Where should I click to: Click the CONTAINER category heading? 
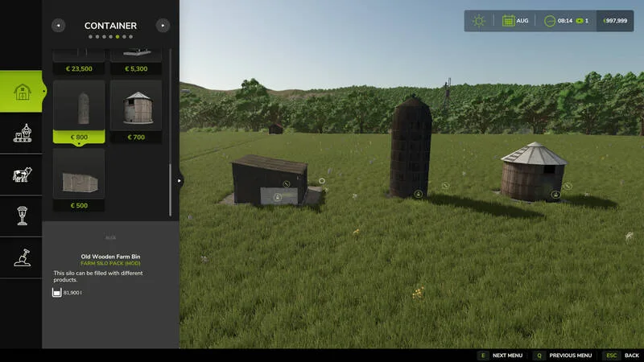point(110,26)
